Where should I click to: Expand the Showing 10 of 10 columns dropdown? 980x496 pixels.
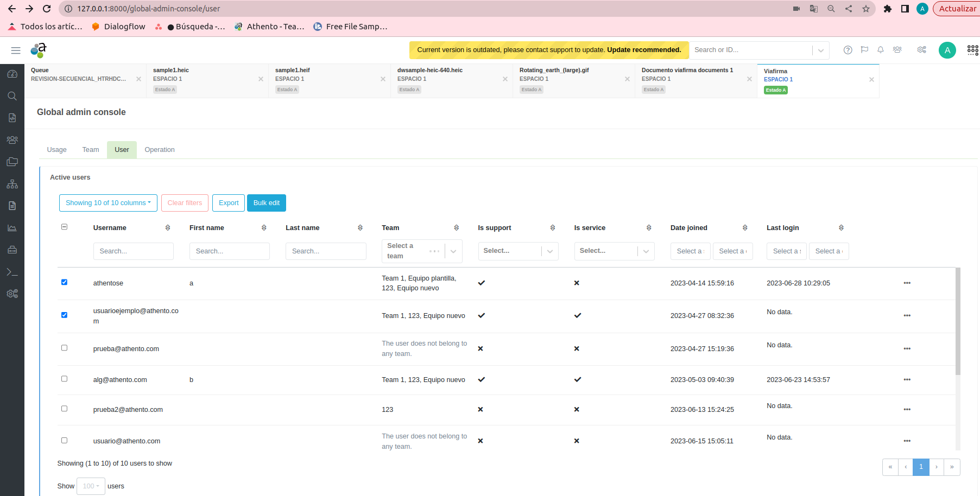[x=108, y=203]
